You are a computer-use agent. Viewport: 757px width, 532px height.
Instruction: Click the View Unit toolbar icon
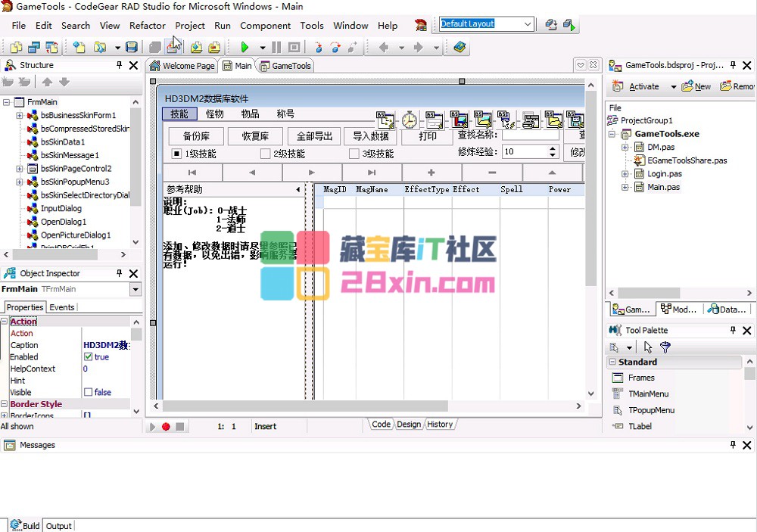click(16, 48)
